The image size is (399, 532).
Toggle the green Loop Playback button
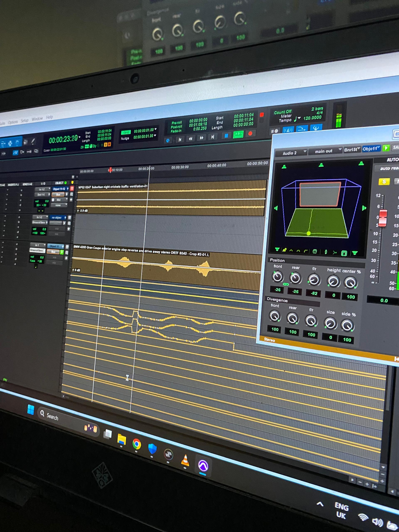click(238, 134)
